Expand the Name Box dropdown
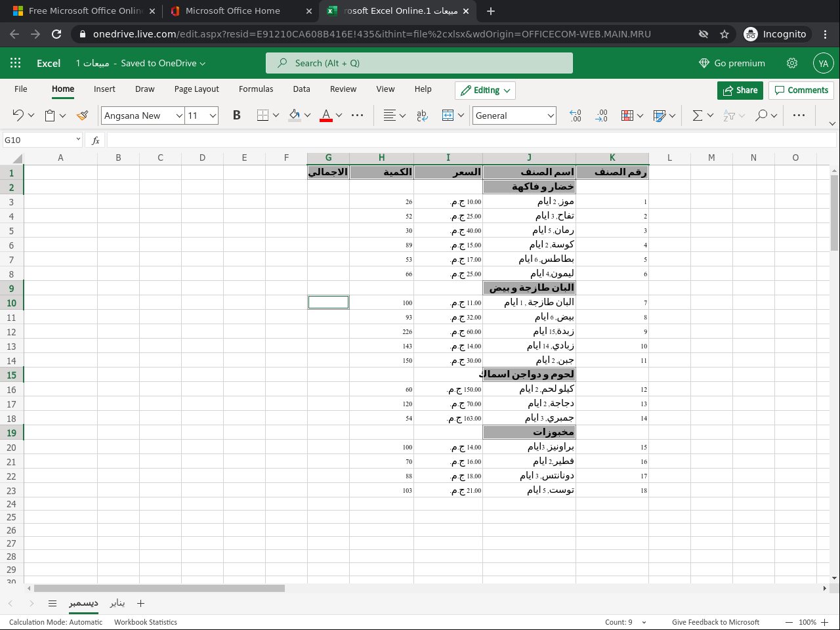This screenshot has width=840, height=630. point(78,140)
